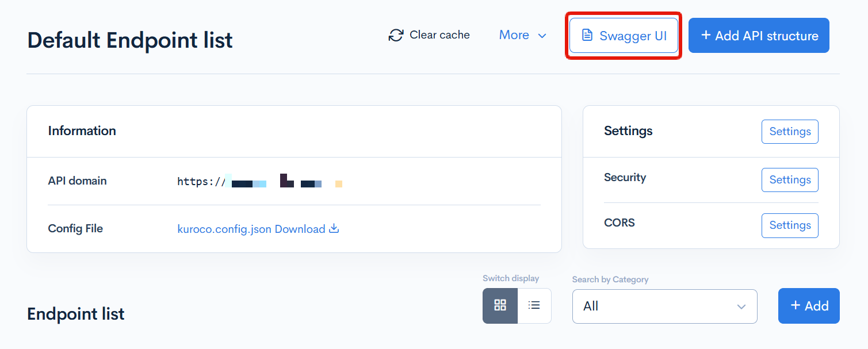Click the chevron next to More
868x349 pixels.
pyautogui.click(x=541, y=36)
